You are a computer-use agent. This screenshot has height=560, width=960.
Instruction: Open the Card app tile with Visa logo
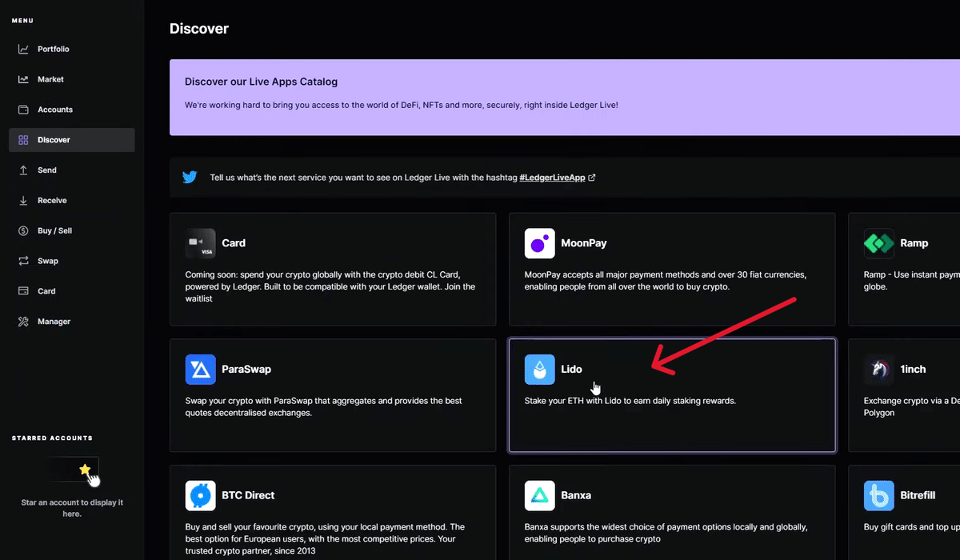332,269
